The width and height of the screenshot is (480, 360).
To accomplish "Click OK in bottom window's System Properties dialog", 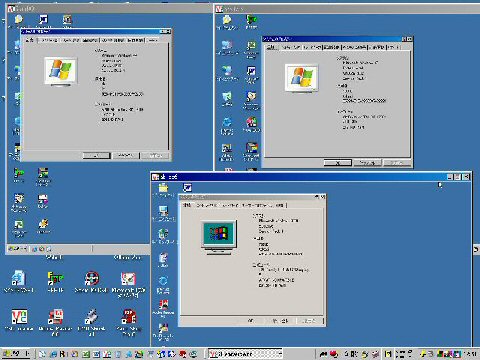I will pyautogui.click(x=250, y=321).
